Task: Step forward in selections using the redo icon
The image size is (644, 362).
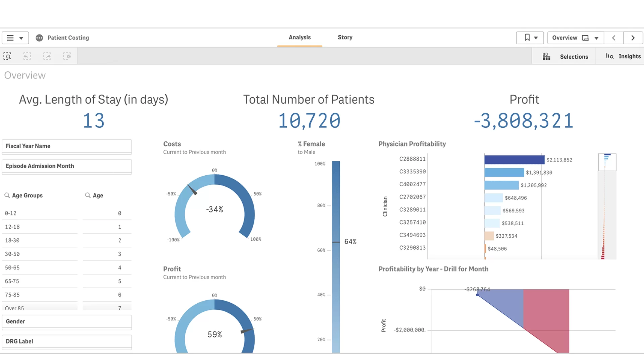Action: click(48, 56)
